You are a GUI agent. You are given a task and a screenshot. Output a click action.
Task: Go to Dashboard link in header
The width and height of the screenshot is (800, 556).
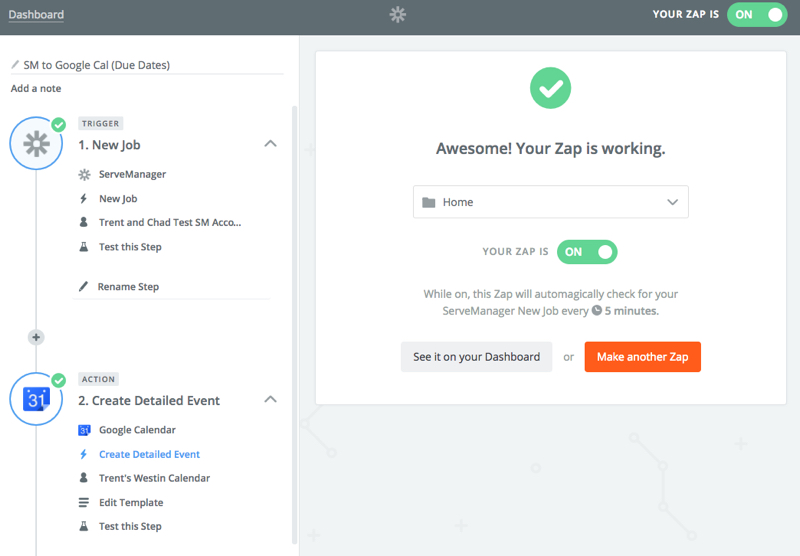coord(36,15)
